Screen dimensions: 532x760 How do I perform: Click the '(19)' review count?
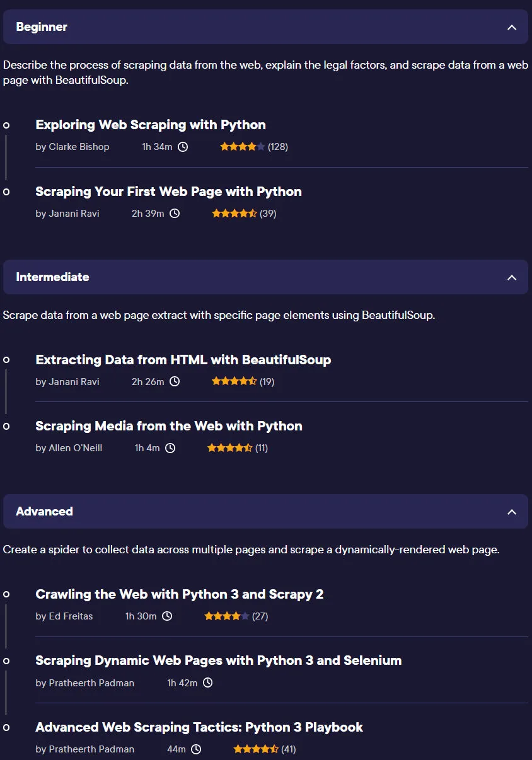(x=267, y=381)
